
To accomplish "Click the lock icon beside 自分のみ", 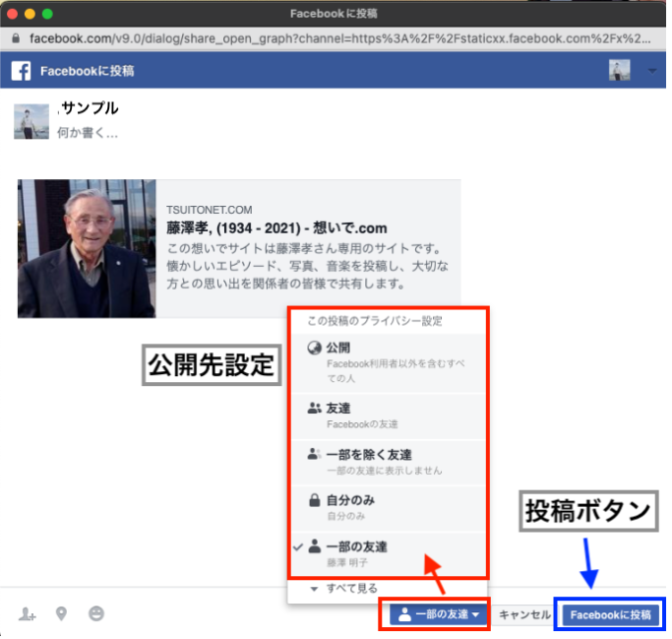I will click(315, 500).
